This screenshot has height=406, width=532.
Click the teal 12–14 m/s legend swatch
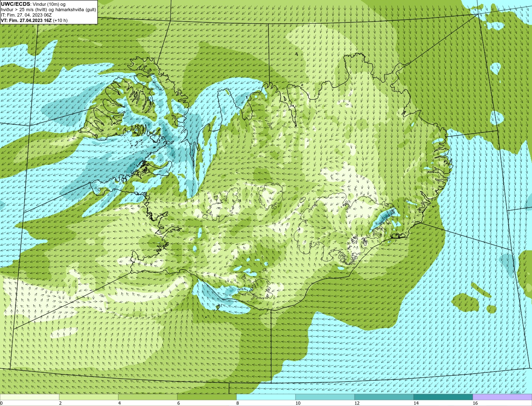[x=384, y=397]
